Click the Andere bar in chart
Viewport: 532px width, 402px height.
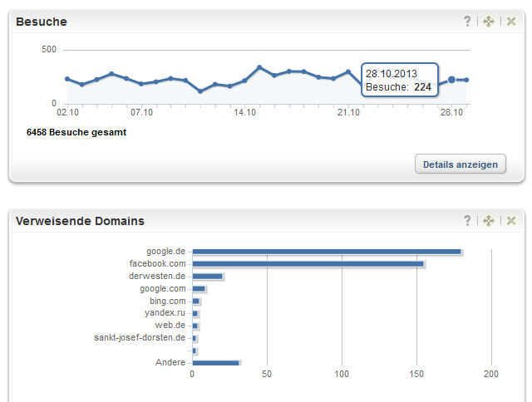coord(215,363)
